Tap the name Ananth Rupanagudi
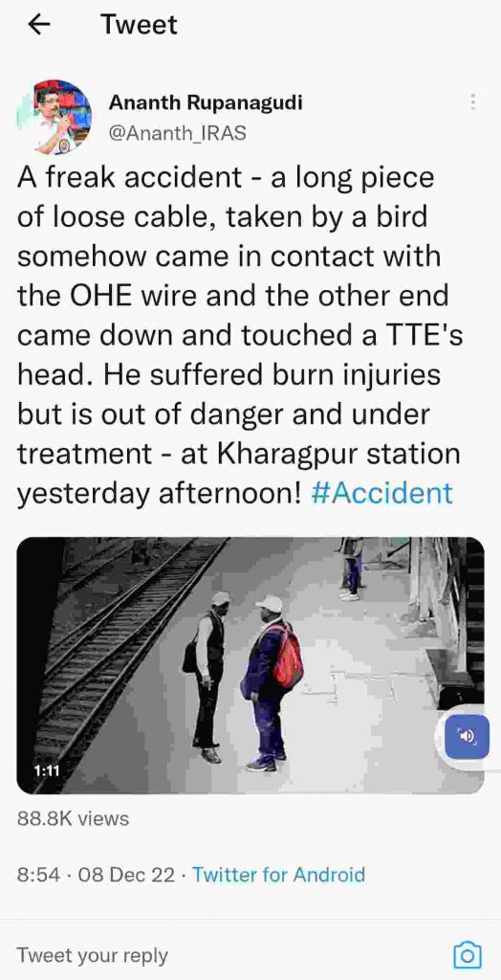The image size is (501, 980). (206, 102)
